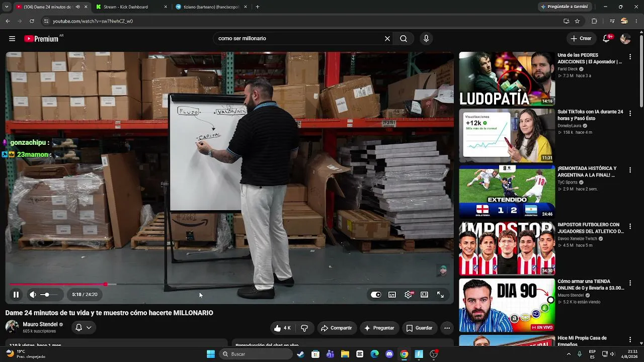Click the browser address bar URL

point(93,21)
